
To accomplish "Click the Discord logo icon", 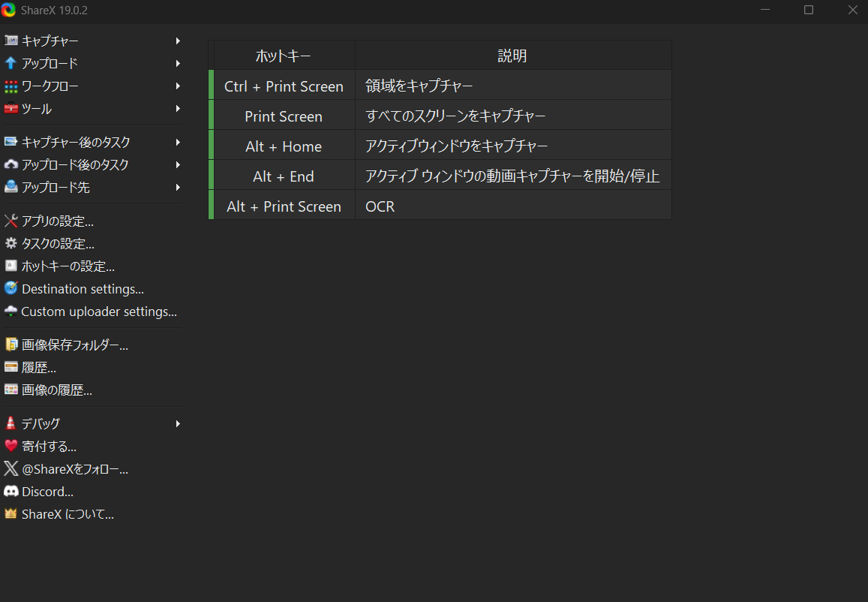I will 11,492.
